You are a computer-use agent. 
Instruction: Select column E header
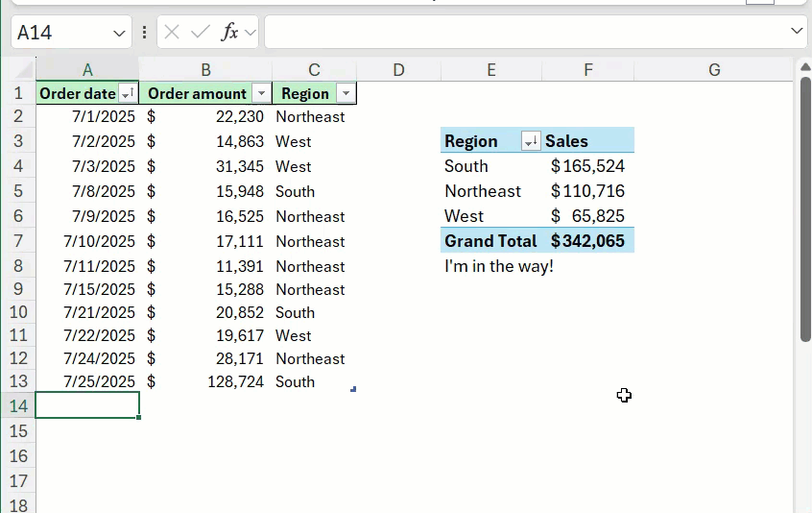click(491, 69)
